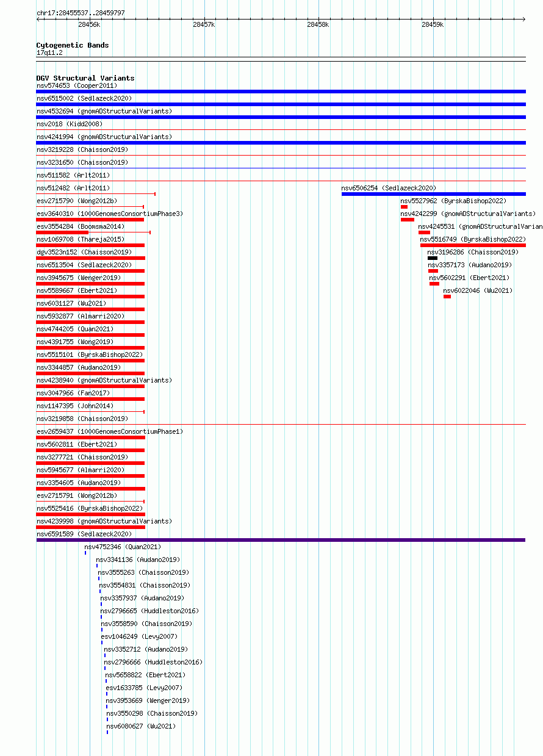Open variant nsv3219858 (Chaisson2019)
The image size is (543, 756).
(82, 419)
